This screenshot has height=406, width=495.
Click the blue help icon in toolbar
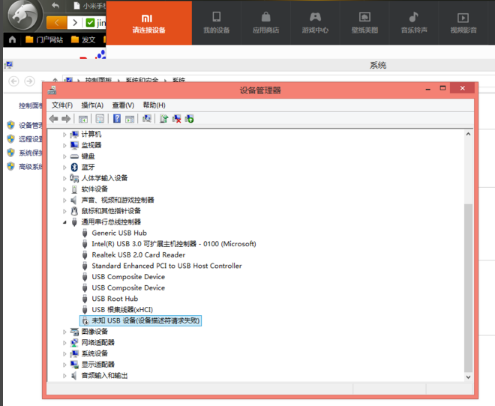(117, 119)
